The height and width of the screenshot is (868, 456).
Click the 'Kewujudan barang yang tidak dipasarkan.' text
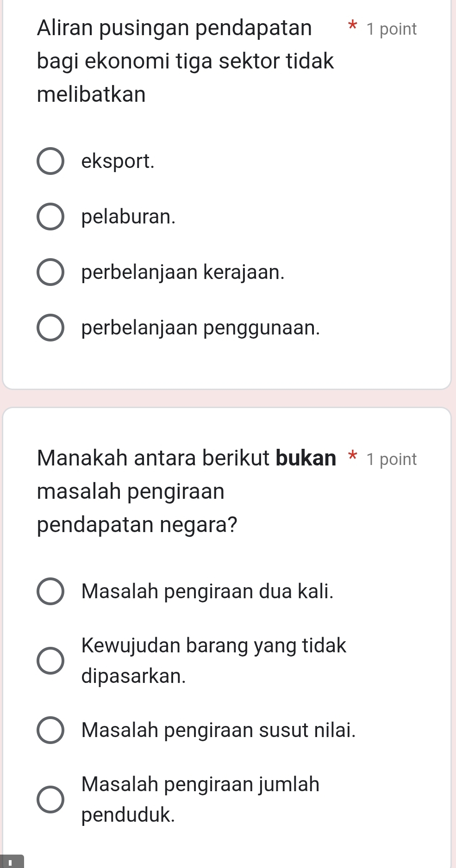(x=213, y=660)
